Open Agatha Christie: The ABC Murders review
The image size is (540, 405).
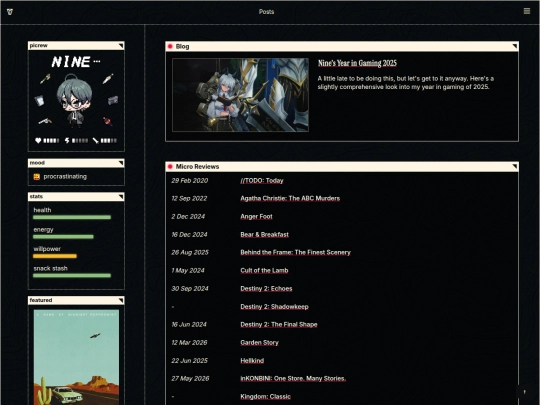click(x=290, y=199)
